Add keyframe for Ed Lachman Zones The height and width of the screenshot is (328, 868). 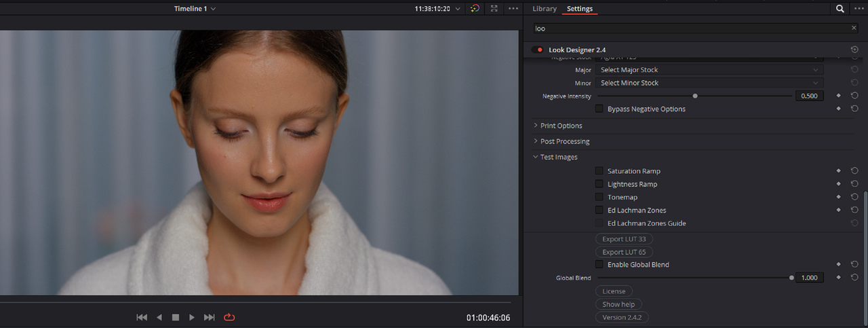pos(839,210)
